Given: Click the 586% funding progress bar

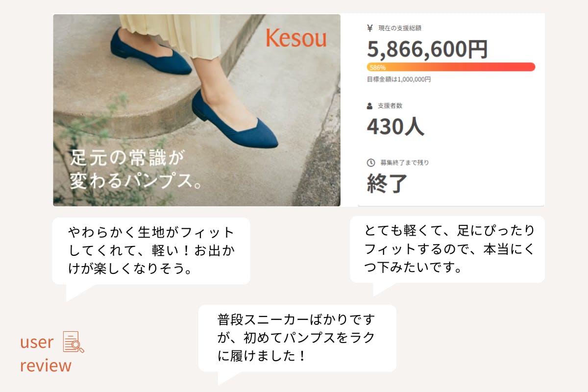Looking at the screenshot, I should click(451, 67).
